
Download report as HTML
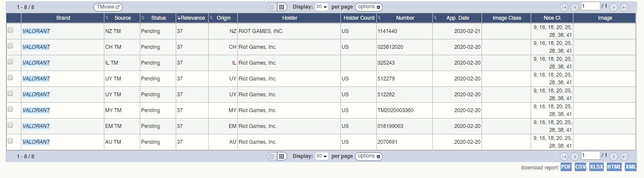(x=614, y=167)
